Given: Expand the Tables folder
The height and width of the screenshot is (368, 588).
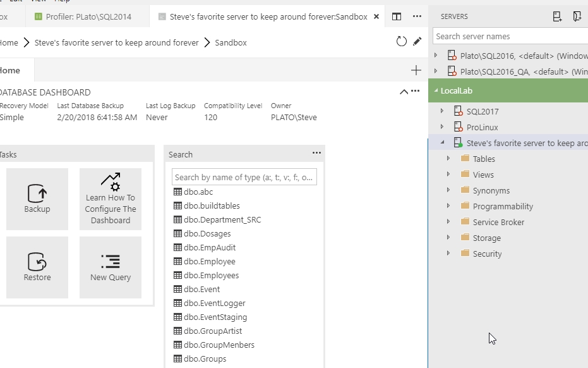Looking at the screenshot, I should pos(448,159).
